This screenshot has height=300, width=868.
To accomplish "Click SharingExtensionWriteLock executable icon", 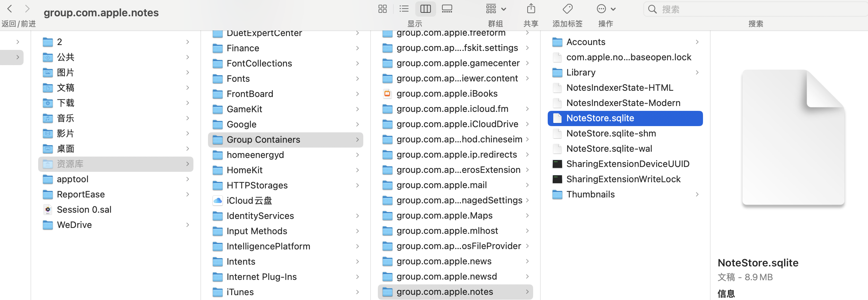I will (557, 179).
